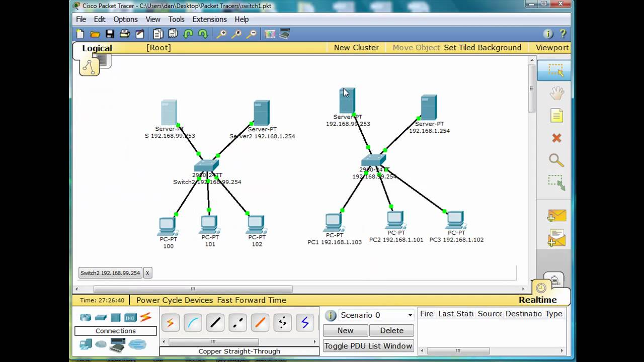Choose the automatic connection type
The width and height of the screenshot is (644, 362).
point(170,322)
